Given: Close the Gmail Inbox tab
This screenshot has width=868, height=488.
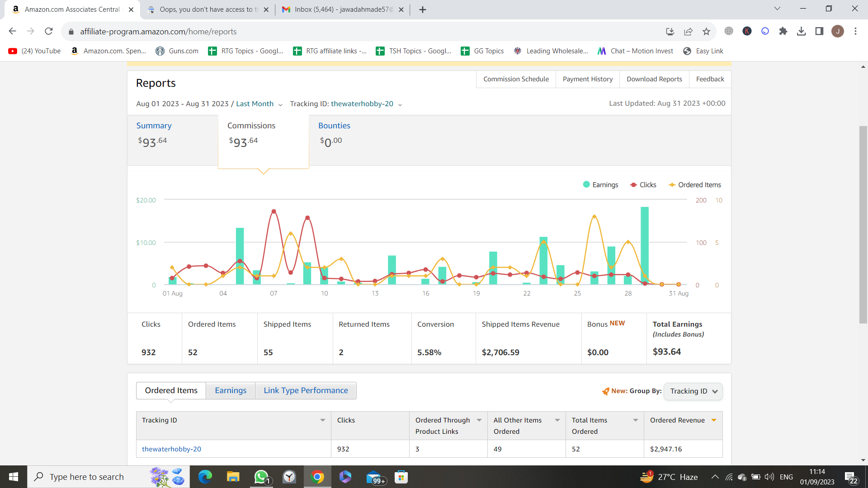Looking at the screenshot, I should pyautogui.click(x=401, y=9).
